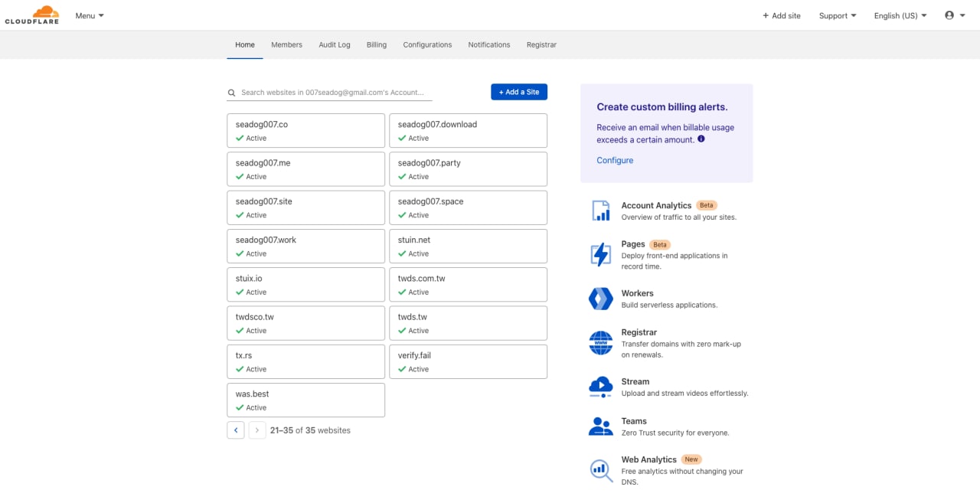Click the Registrar globe icon
This screenshot has height=500, width=980.
[x=601, y=343]
